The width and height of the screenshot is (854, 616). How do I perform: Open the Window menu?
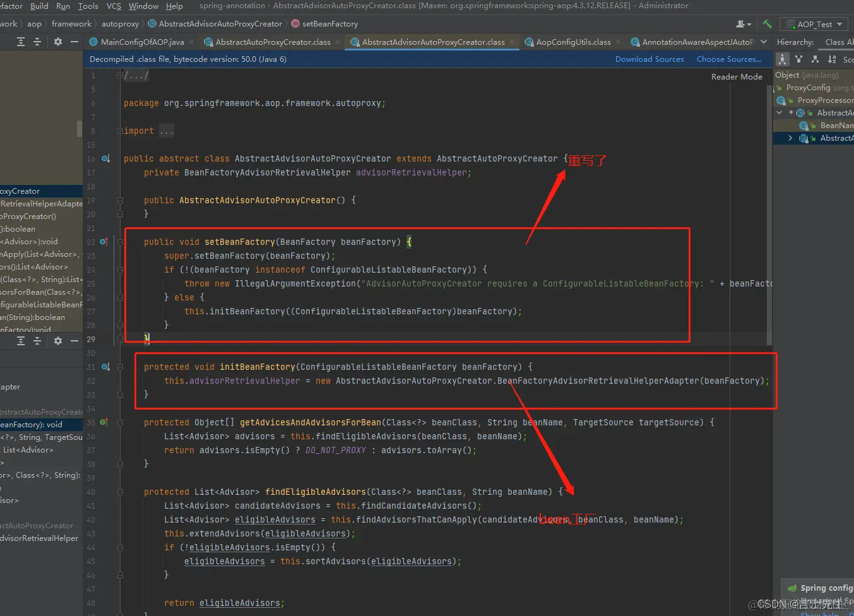pyautogui.click(x=143, y=6)
